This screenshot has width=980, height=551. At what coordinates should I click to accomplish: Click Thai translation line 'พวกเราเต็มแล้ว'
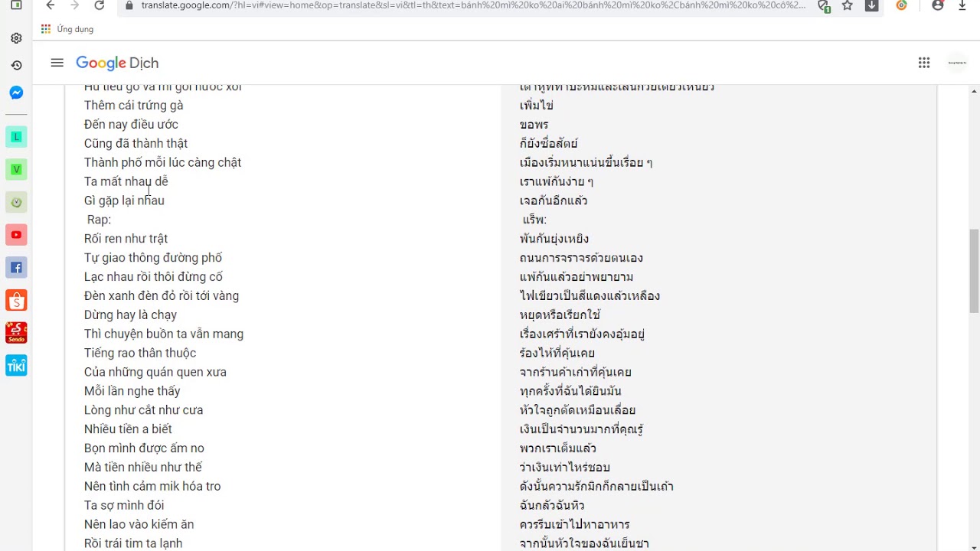[x=557, y=448]
